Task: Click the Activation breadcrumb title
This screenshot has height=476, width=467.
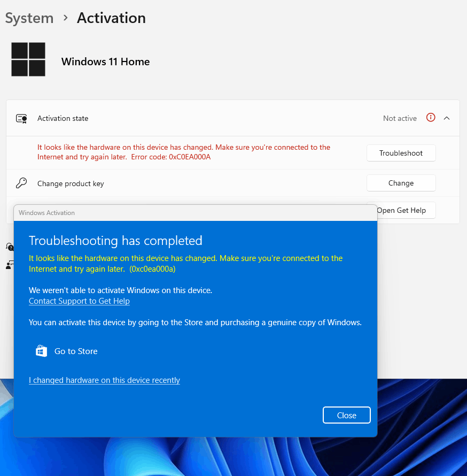Action: coord(111,18)
